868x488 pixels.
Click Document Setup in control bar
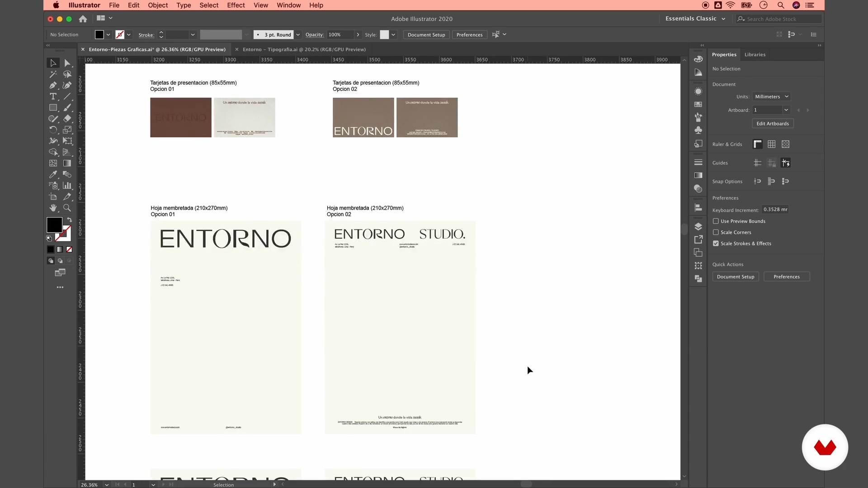coord(426,35)
